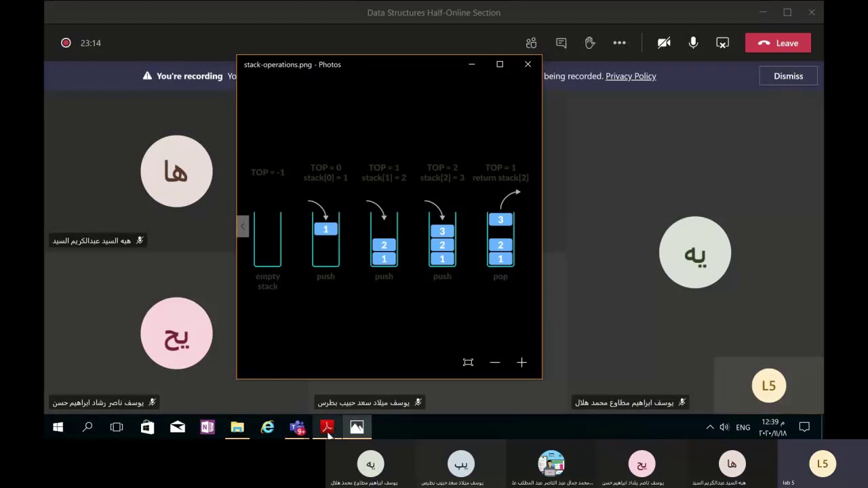Stop sharing the screen
868x488 pixels.
[x=722, y=43]
